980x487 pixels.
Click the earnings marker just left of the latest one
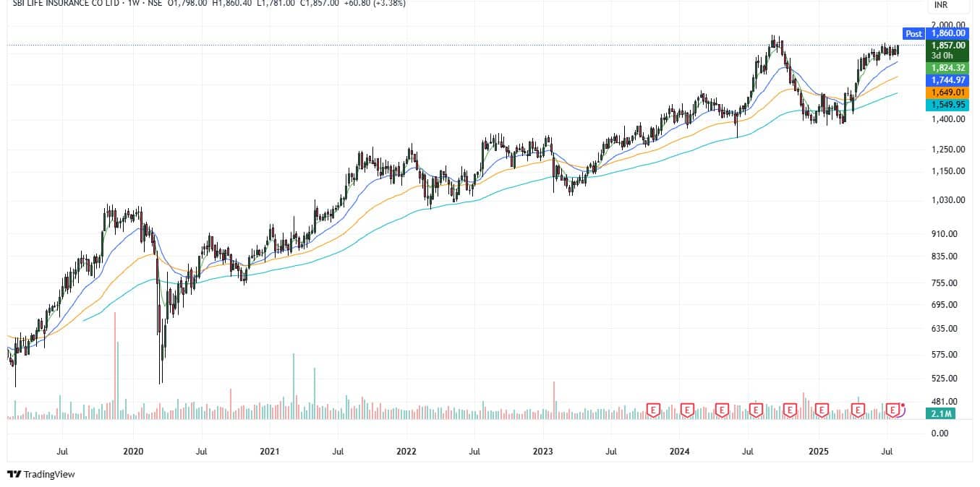click(x=858, y=410)
